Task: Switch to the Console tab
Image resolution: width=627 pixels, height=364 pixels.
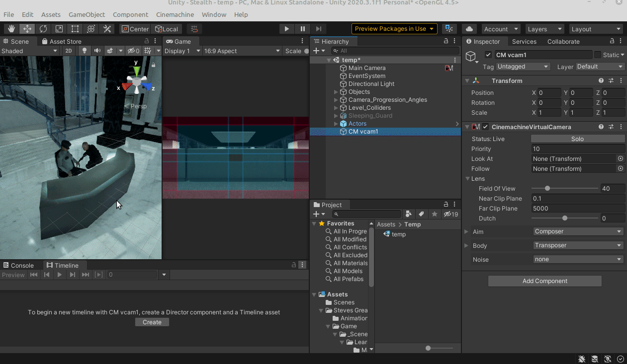Action: coord(22,265)
